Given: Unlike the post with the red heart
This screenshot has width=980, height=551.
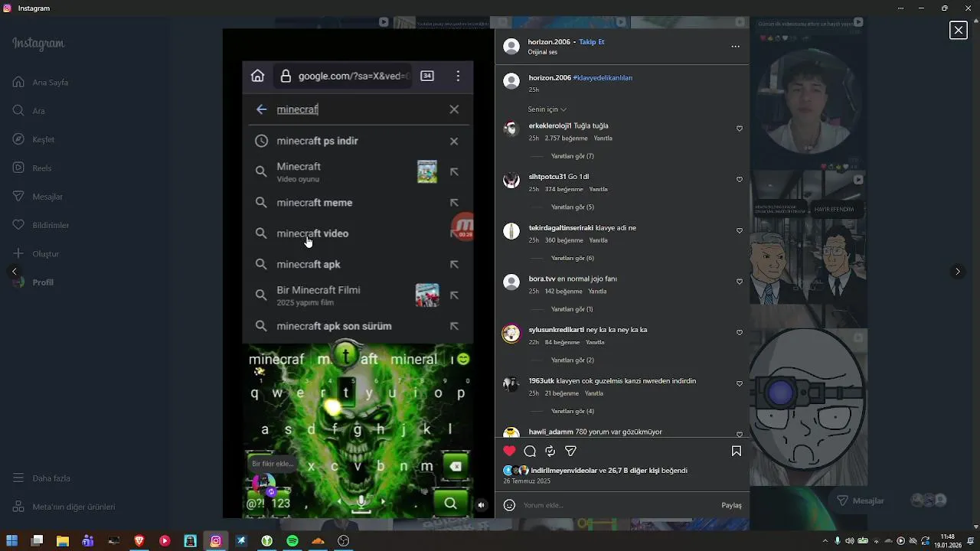Looking at the screenshot, I should coord(509,452).
